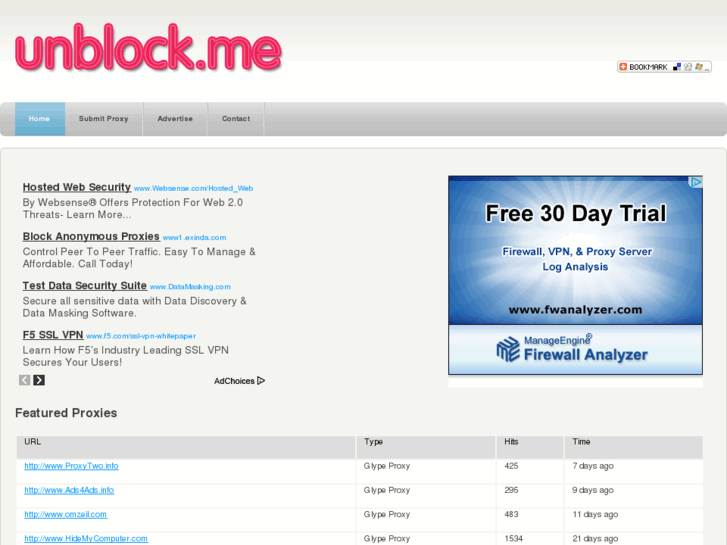
Task: Click the Featured Proxies heading
Action: 66,413
